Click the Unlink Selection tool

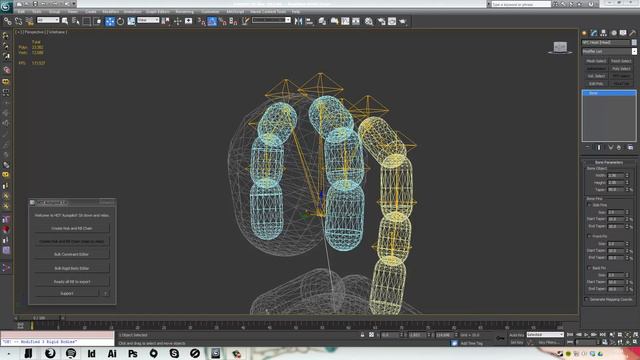(x=18, y=21)
